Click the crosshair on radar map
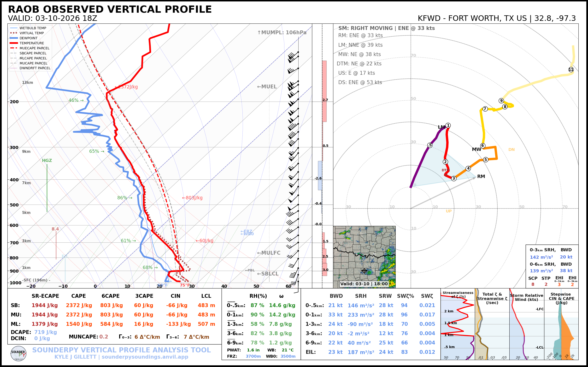This screenshot has height=367, width=588. [364, 271]
